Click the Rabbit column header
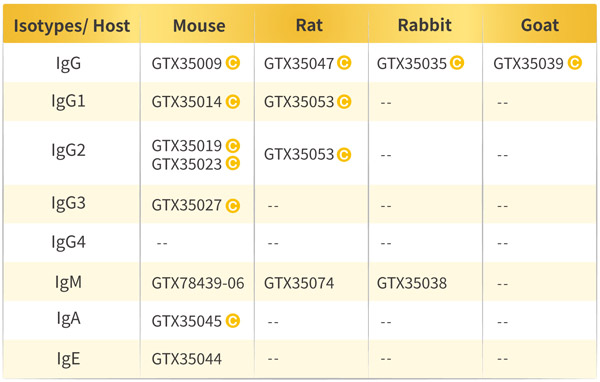Image resolution: width=600 pixels, height=382 pixels. (x=425, y=25)
